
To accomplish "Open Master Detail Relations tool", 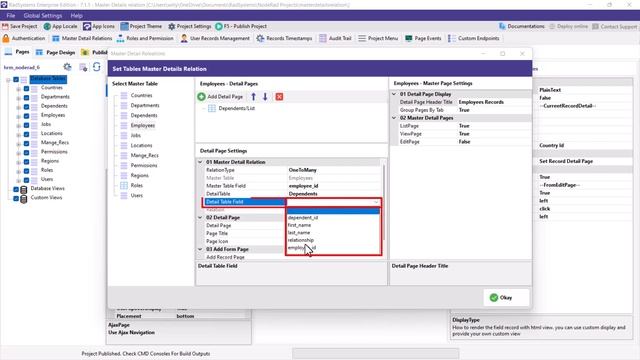I will point(82,38).
